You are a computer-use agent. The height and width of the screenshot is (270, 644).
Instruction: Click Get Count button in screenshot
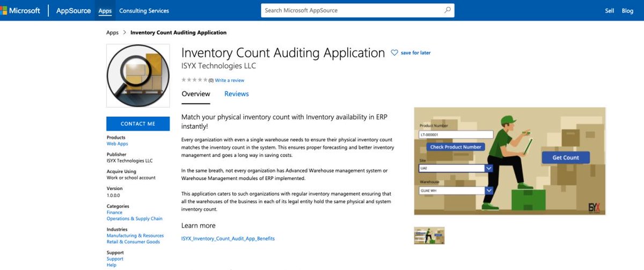pos(566,157)
